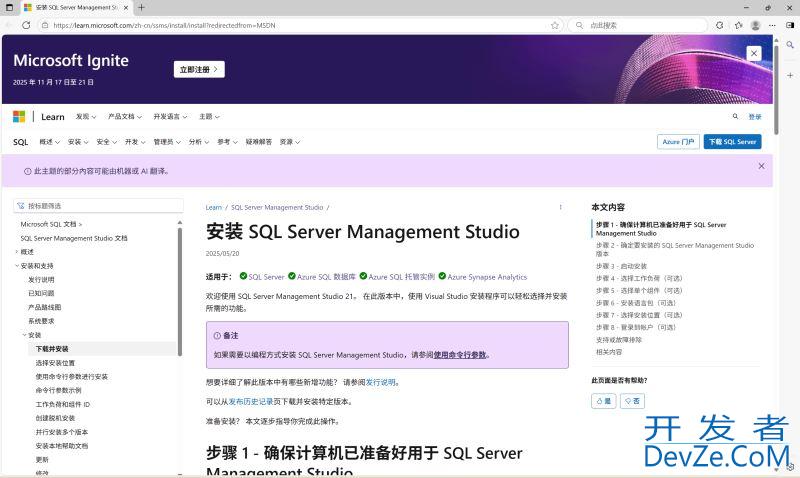
Task: Select 创建脱机安装 in the left tree
Action: pyautogui.click(x=55, y=418)
